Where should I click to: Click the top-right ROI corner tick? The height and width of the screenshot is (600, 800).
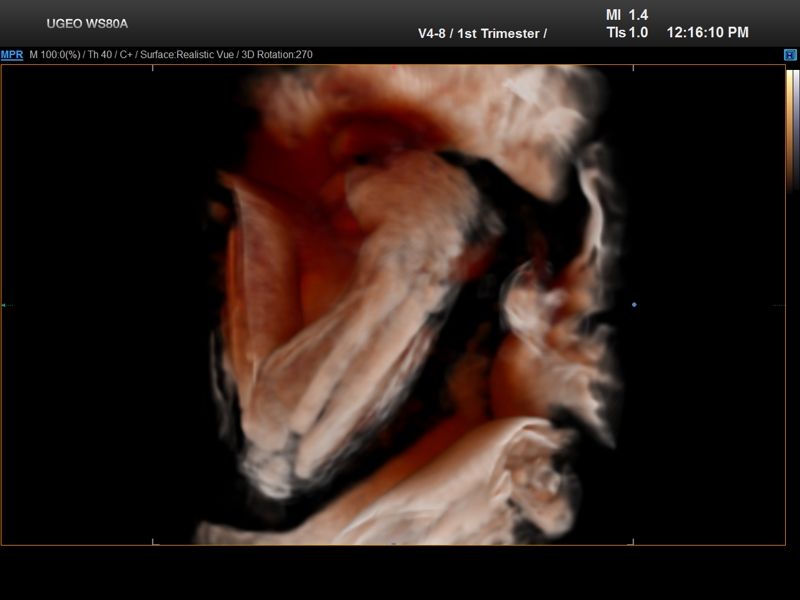(x=633, y=68)
